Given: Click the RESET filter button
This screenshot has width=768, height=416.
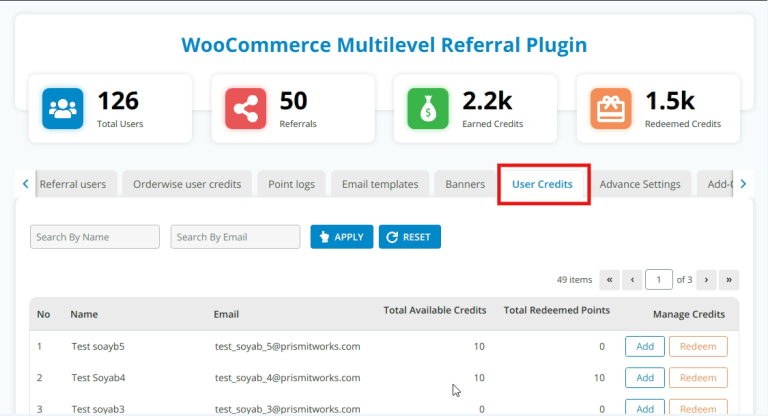Looking at the screenshot, I should coord(410,237).
